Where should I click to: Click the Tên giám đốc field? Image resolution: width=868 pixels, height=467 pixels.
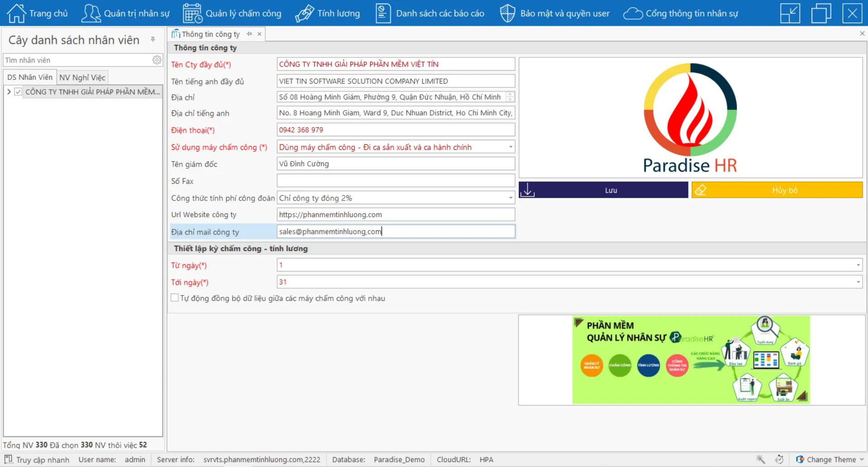tap(396, 164)
